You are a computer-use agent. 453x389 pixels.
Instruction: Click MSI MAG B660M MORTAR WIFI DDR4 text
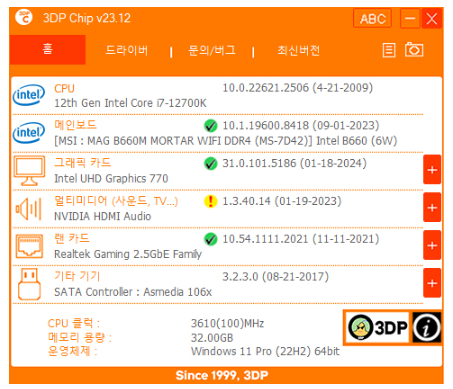pos(226,141)
